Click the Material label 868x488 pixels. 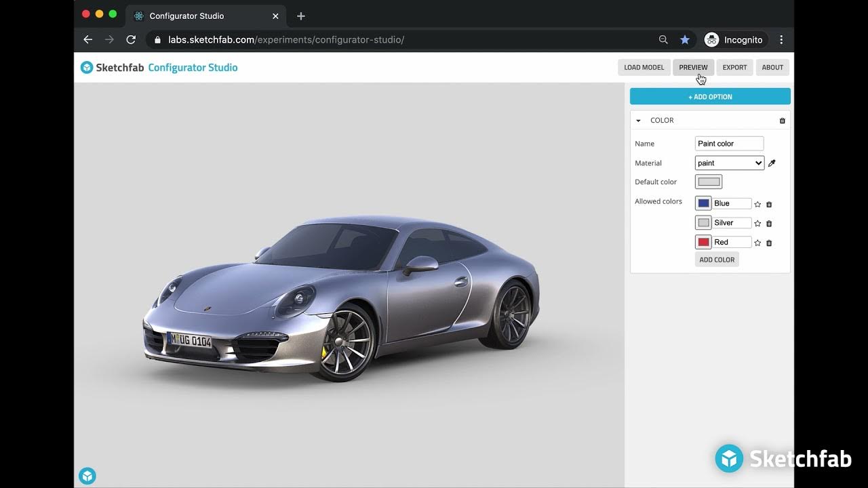pyautogui.click(x=648, y=163)
